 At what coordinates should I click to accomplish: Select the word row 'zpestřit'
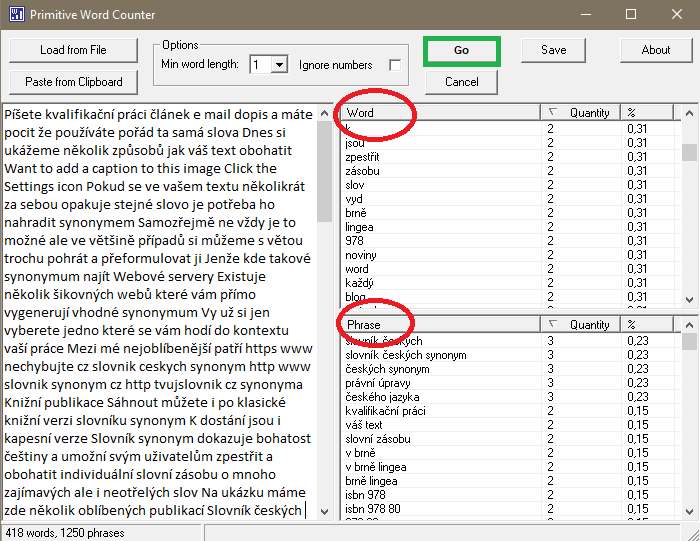509,157
